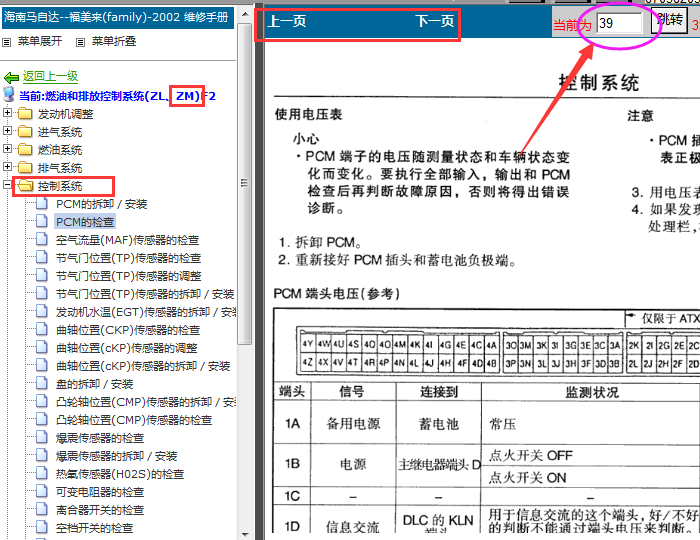Click table cell 备用电源 in row 1A
Image resolution: width=700 pixels, height=540 pixels.
coord(353,423)
